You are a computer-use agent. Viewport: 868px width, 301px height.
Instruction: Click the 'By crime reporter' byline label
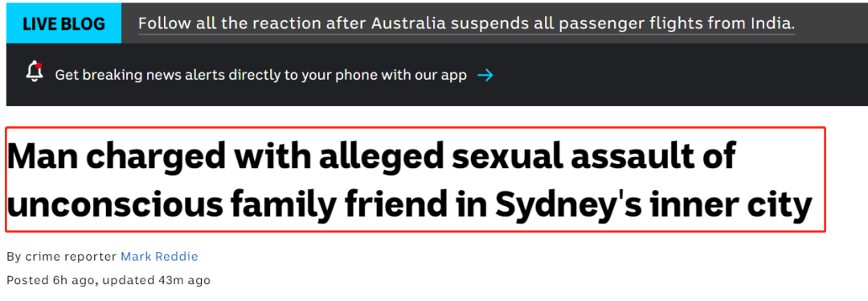62,256
